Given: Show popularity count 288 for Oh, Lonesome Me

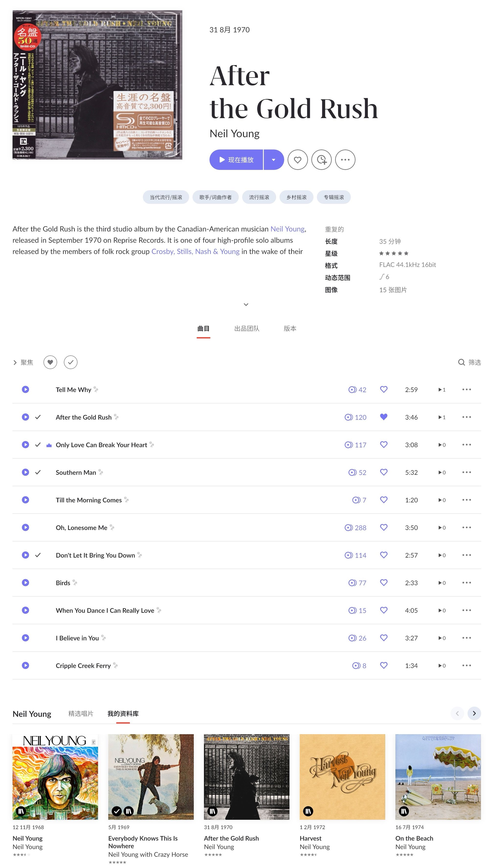Looking at the screenshot, I should [x=355, y=528].
